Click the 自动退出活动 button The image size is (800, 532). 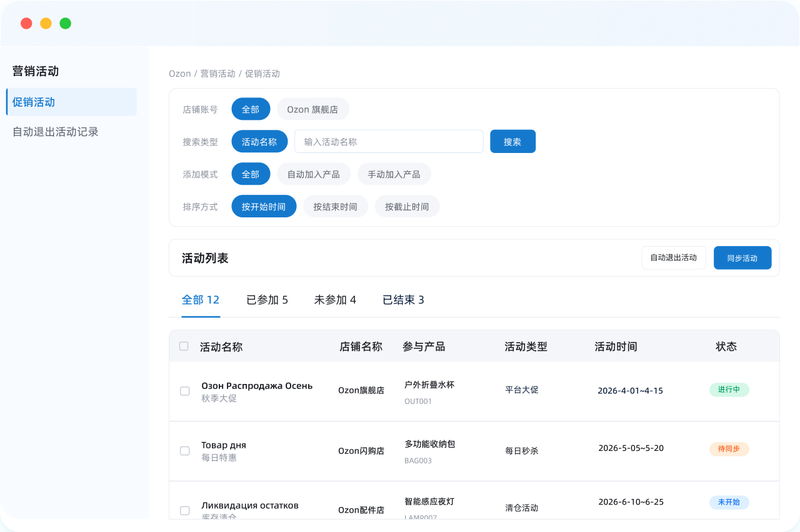tap(674, 258)
